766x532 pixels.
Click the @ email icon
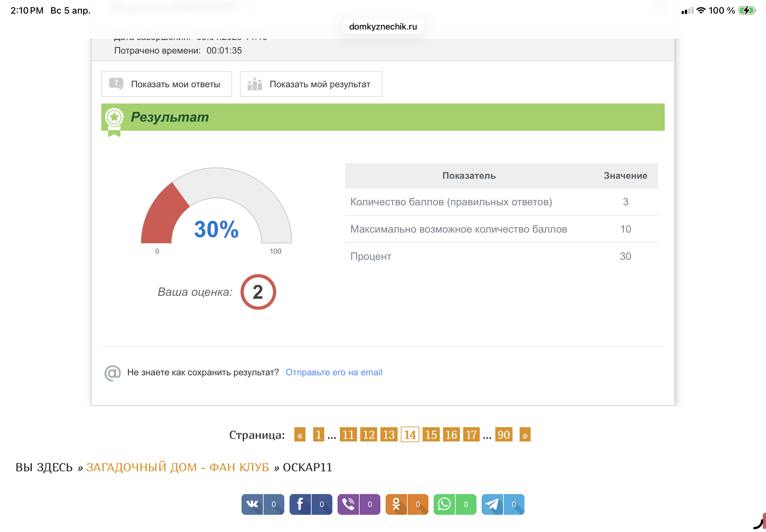click(112, 372)
